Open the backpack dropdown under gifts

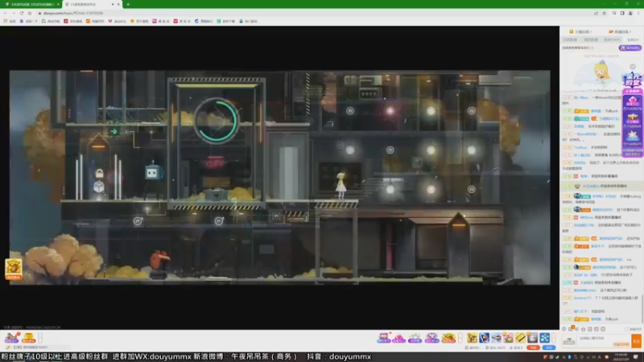click(x=473, y=348)
